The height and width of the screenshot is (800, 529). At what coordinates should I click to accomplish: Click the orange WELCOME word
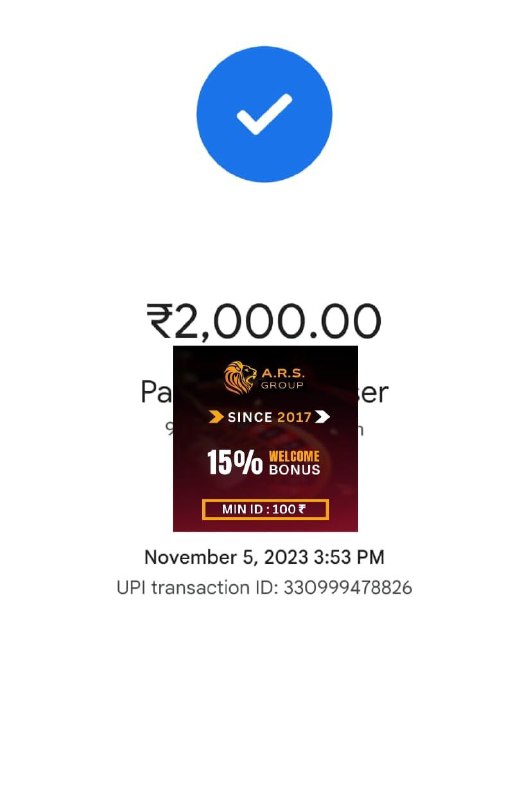tap(294, 456)
